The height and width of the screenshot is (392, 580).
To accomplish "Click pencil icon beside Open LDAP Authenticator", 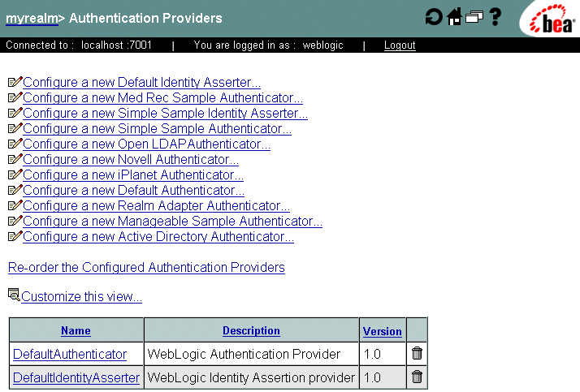I will tap(15, 144).
